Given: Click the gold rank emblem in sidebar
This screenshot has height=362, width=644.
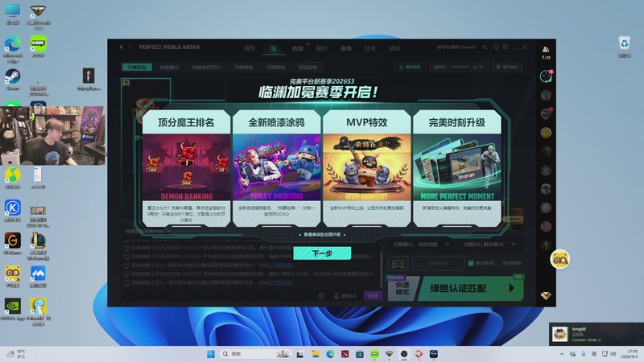Looking at the screenshot, I should [546, 295].
